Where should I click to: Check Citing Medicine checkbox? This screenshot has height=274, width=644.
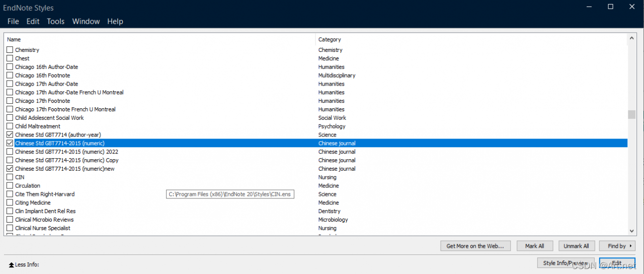coord(10,202)
